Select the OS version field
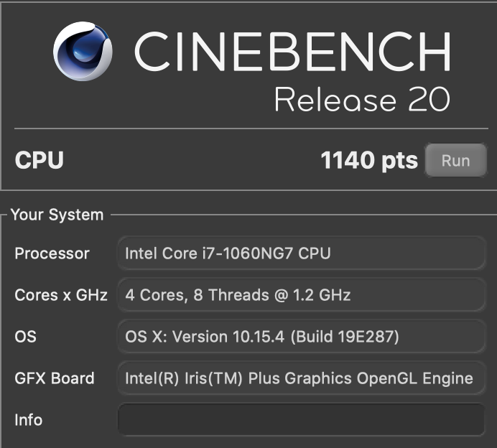Viewport: 497px width, 448px height. pyautogui.click(x=301, y=337)
